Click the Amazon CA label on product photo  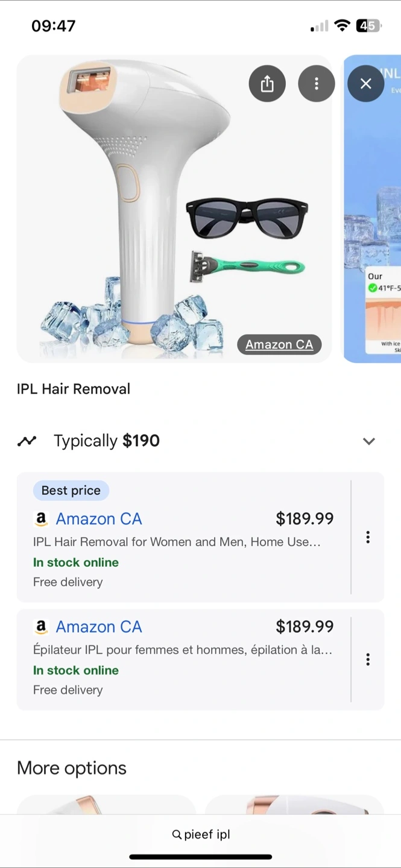click(279, 344)
